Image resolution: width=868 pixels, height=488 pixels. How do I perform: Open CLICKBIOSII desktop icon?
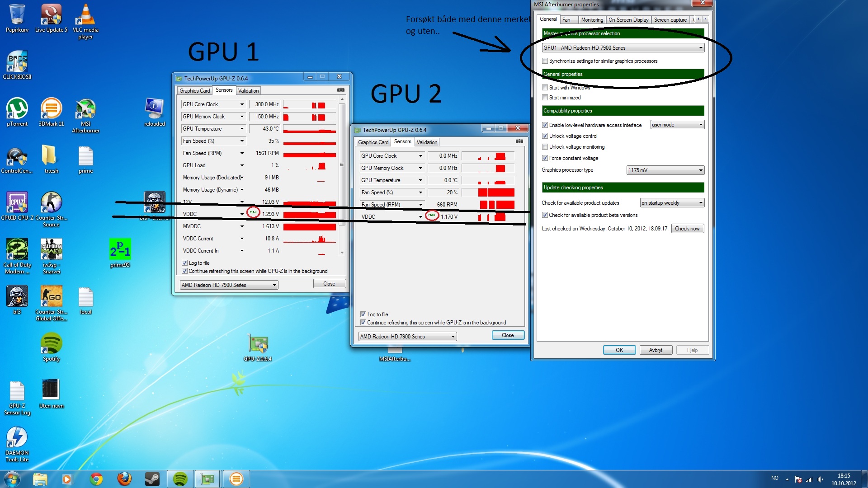pyautogui.click(x=17, y=65)
